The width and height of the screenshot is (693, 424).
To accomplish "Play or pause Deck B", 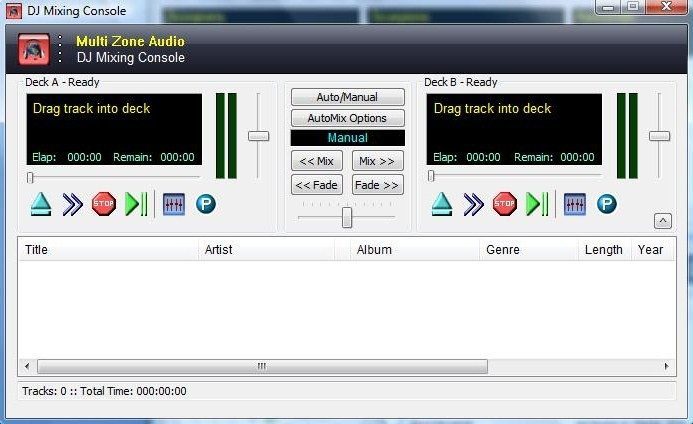I will pyautogui.click(x=537, y=204).
